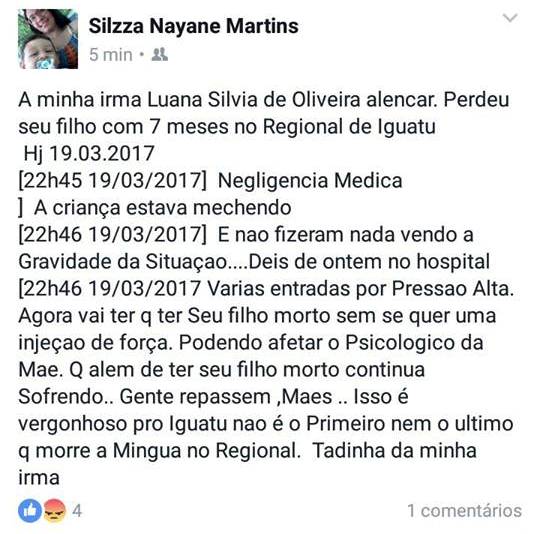Click the friends audience privacy icon
This screenshot has width=540, height=534.
[x=159, y=54]
